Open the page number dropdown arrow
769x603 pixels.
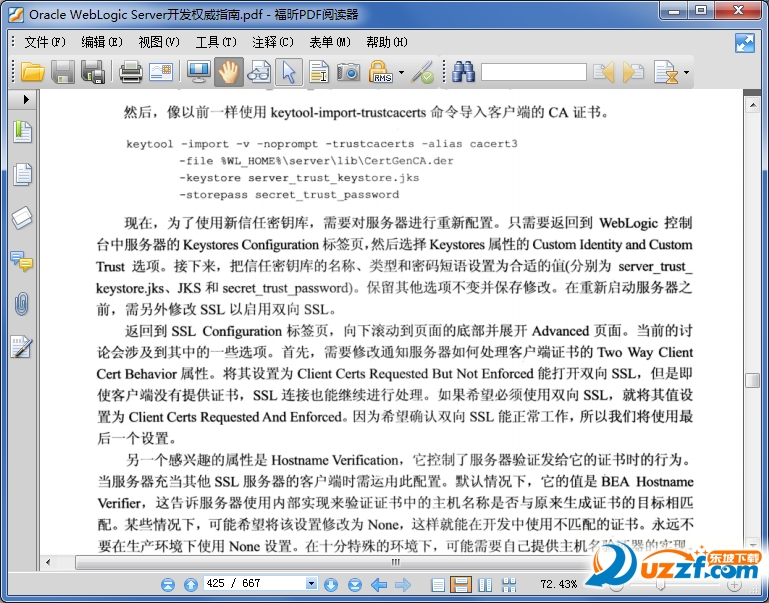click(311, 583)
